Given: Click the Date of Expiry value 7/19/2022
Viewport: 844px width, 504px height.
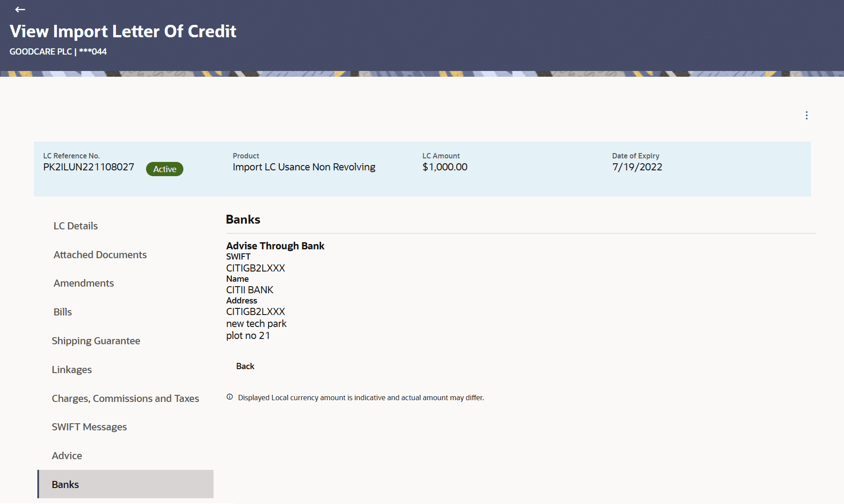Looking at the screenshot, I should coord(637,167).
